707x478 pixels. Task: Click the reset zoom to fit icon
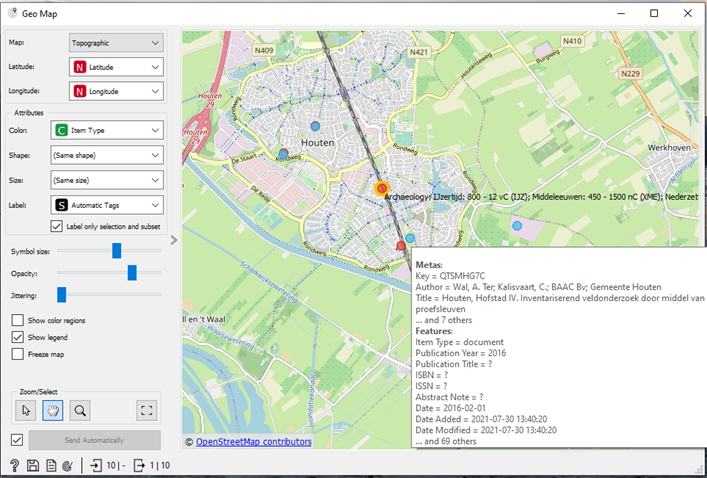tap(147, 409)
